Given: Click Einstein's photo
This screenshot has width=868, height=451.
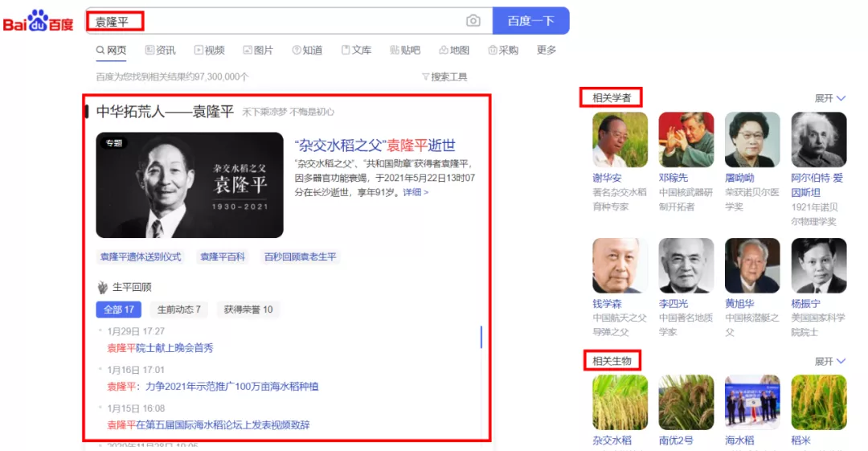Looking at the screenshot, I should click(x=819, y=140).
